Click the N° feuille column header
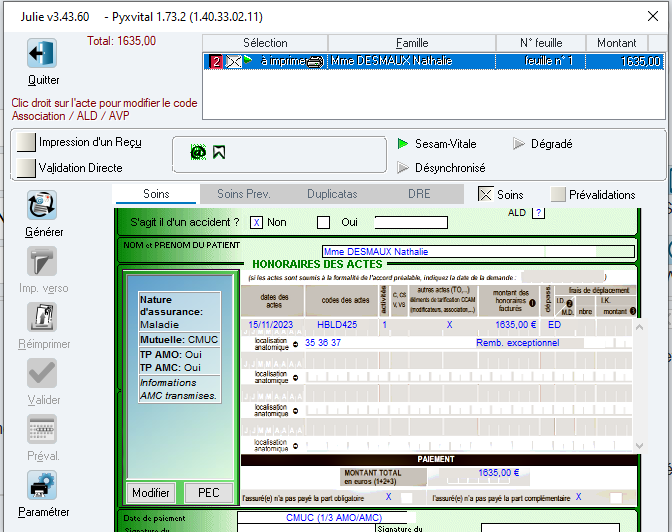The width and height of the screenshot is (672, 532). [541, 43]
